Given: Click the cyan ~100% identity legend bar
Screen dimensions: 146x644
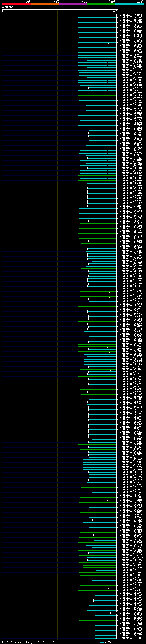Looking at the screenshot, I should coord(130,4).
